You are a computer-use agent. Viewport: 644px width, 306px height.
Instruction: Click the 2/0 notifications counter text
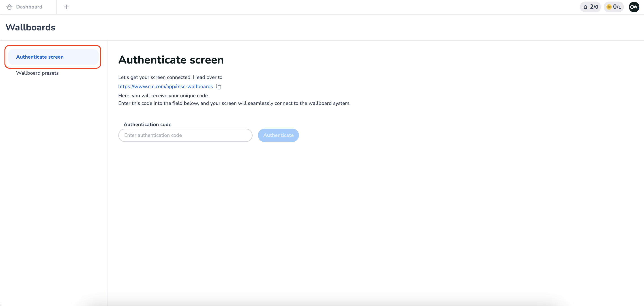[594, 7]
